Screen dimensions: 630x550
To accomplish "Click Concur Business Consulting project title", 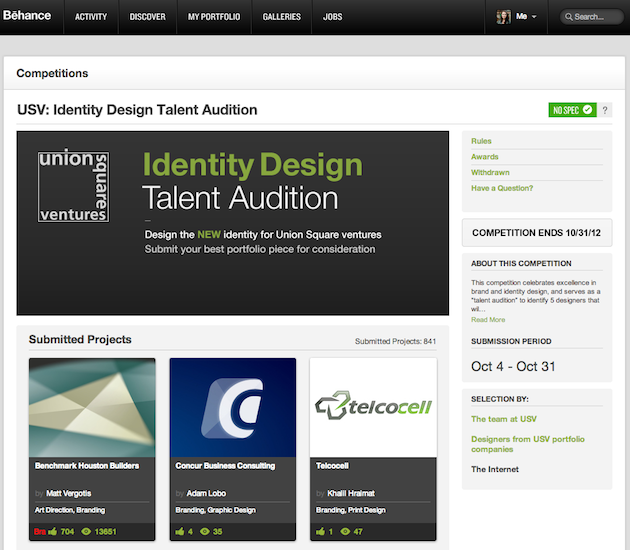I will point(225,466).
